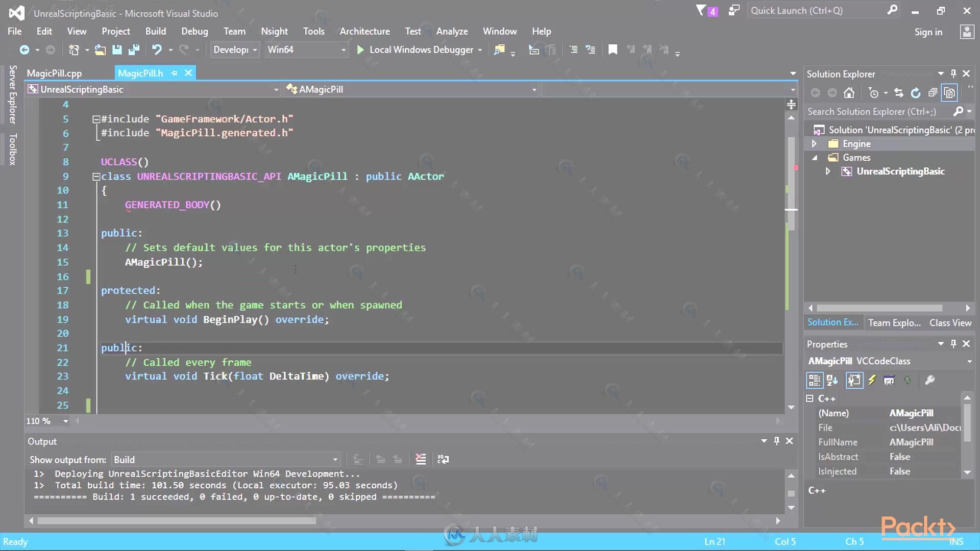980x551 pixels.
Task: Pin the MagicPill.h document tab
Action: pyautogui.click(x=174, y=73)
